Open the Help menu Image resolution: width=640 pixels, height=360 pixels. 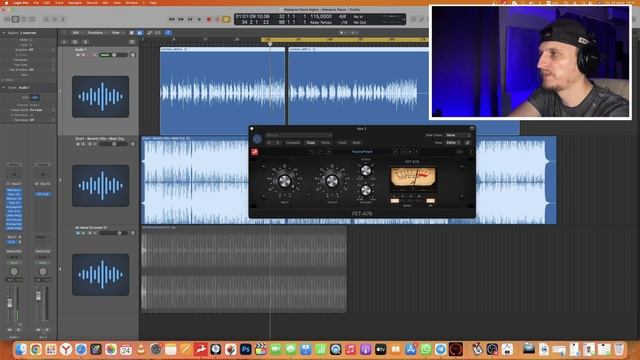tap(153, 2)
